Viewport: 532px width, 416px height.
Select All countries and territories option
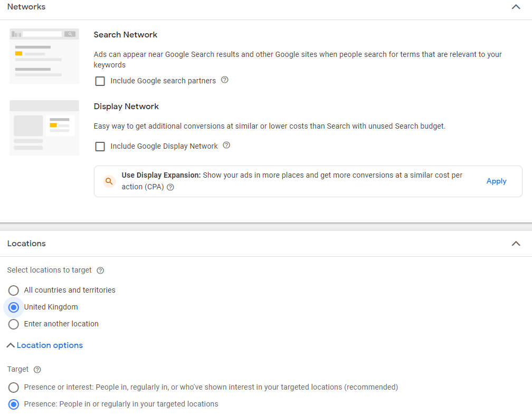[14, 290]
